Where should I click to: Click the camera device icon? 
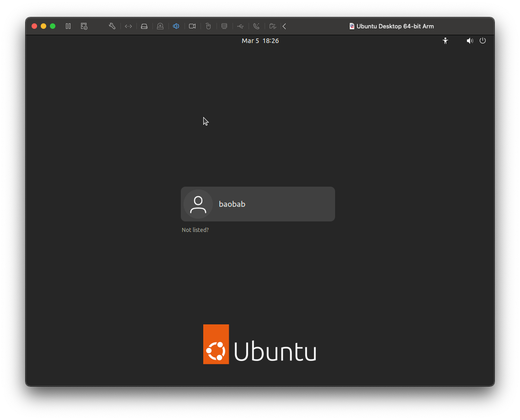coord(192,26)
